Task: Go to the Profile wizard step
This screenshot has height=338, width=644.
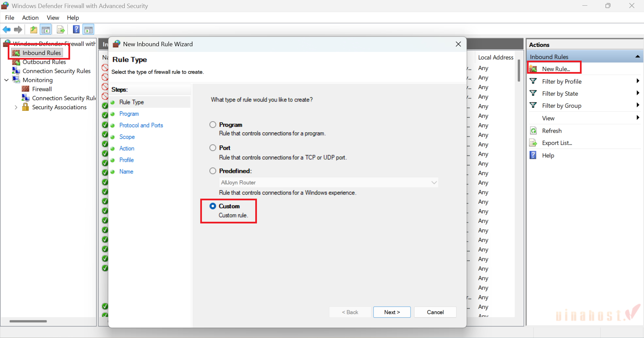Action: (126, 160)
